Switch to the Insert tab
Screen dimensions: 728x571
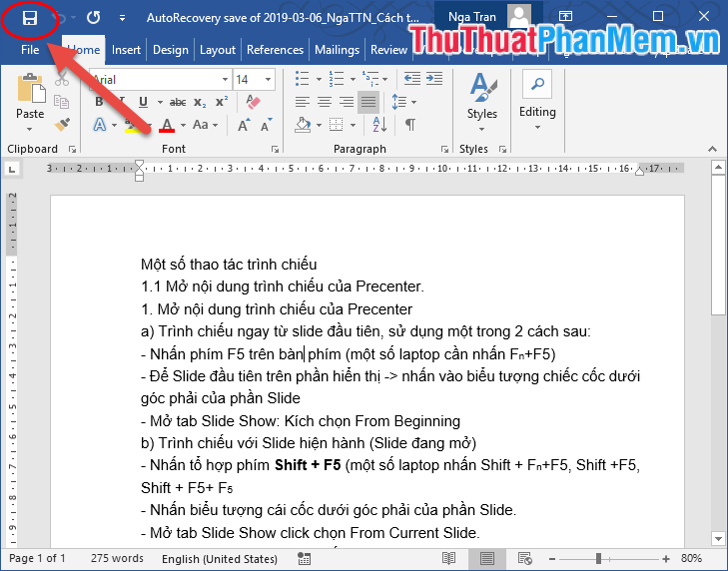pos(126,50)
